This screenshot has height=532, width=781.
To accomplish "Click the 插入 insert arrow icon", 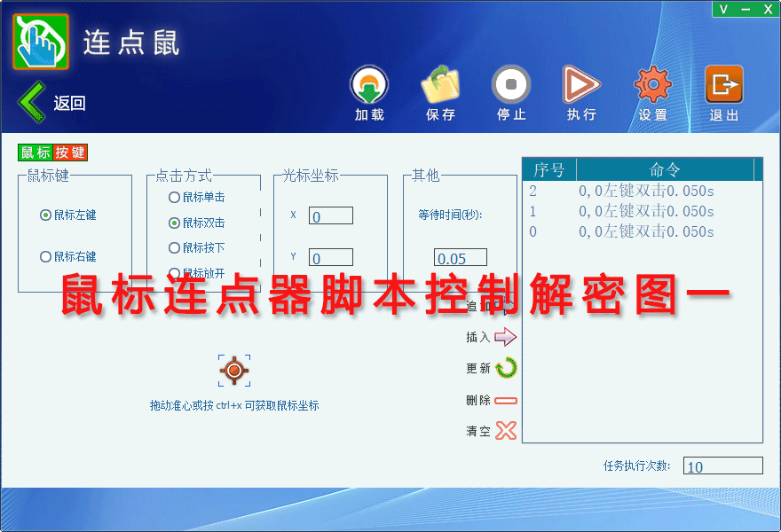I will (x=506, y=337).
